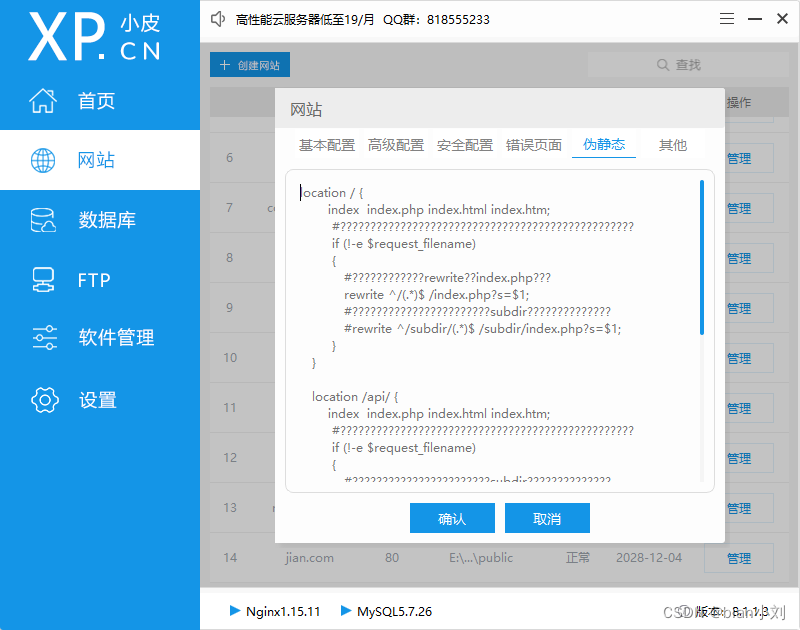Click the 2028-12-04 expiry date

[649, 558]
